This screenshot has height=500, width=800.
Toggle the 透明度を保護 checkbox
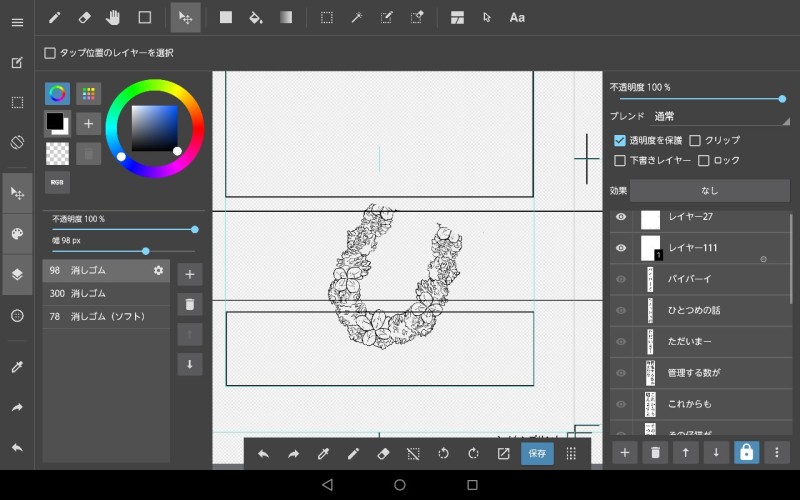click(x=620, y=140)
